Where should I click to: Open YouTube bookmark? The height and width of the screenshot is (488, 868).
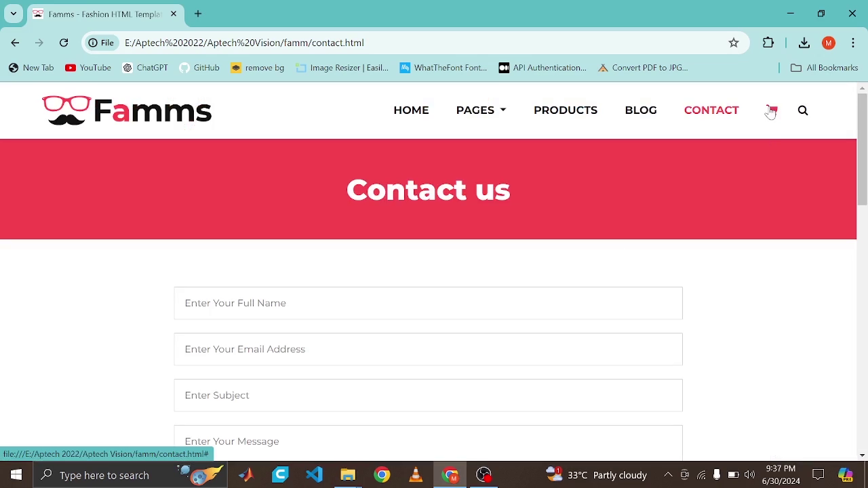click(88, 68)
